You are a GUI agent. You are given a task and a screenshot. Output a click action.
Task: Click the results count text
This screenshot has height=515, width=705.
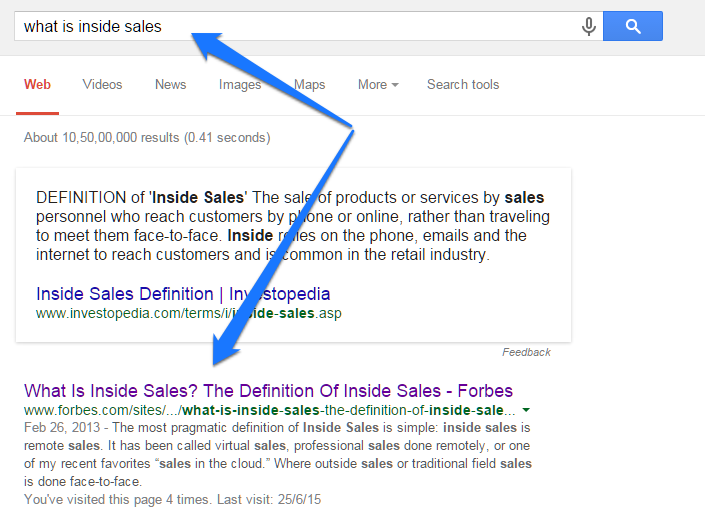pos(147,138)
